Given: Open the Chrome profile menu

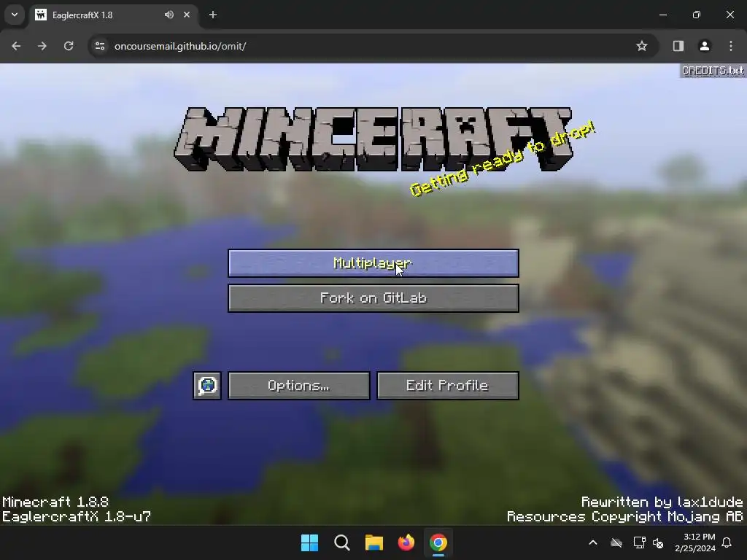Looking at the screenshot, I should (x=705, y=46).
